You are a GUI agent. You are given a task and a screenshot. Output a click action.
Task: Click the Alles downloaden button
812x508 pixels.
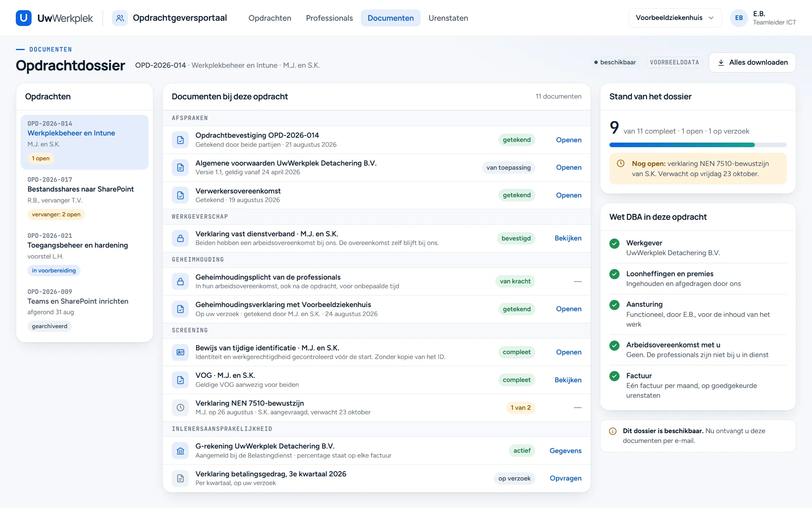point(752,62)
